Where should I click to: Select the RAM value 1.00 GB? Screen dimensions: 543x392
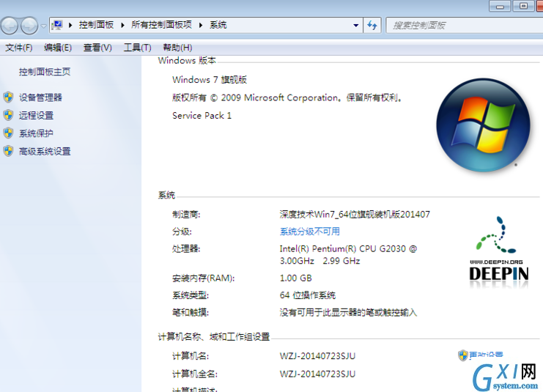[296, 278]
